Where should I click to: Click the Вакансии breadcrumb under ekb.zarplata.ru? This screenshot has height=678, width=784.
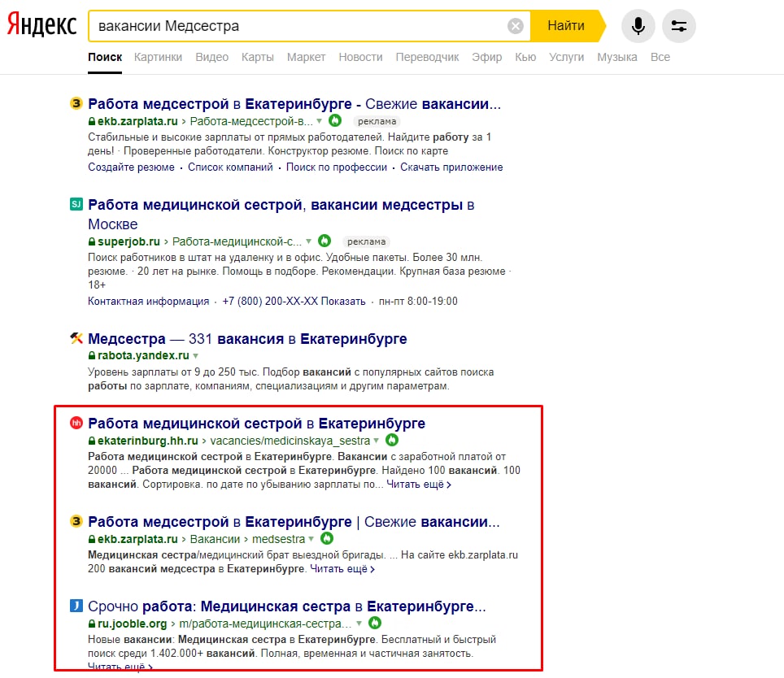tap(215, 539)
